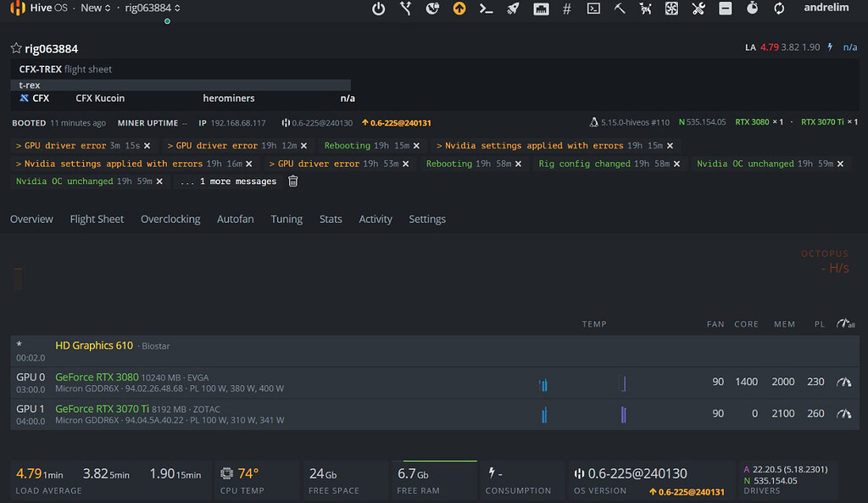Click the fan autofan toolbar icon
The height and width of the screenshot is (503, 868).
pyautogui.click(x=671, y=8)
